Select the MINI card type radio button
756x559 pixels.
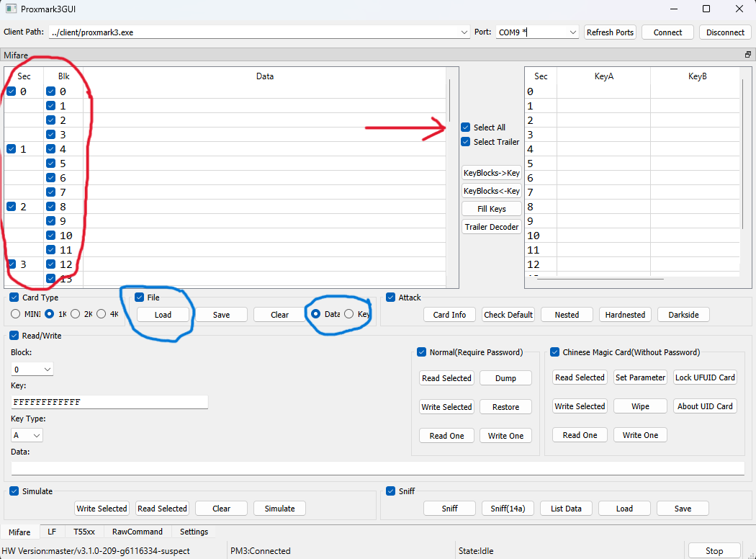[x=15, y=314]
